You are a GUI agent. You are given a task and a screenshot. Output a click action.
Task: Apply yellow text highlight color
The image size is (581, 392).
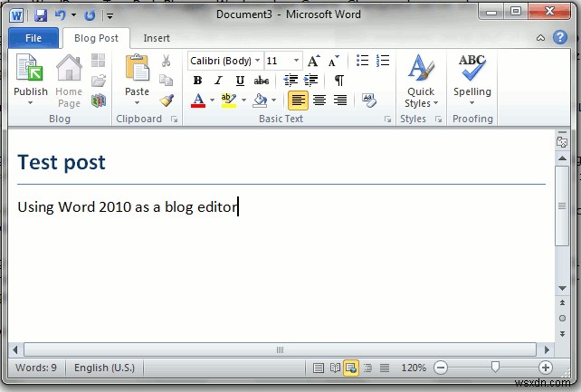tap(229, 100)
